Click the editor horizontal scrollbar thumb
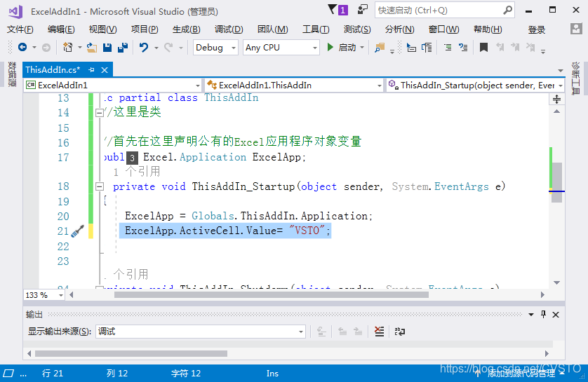 [271, 295]
